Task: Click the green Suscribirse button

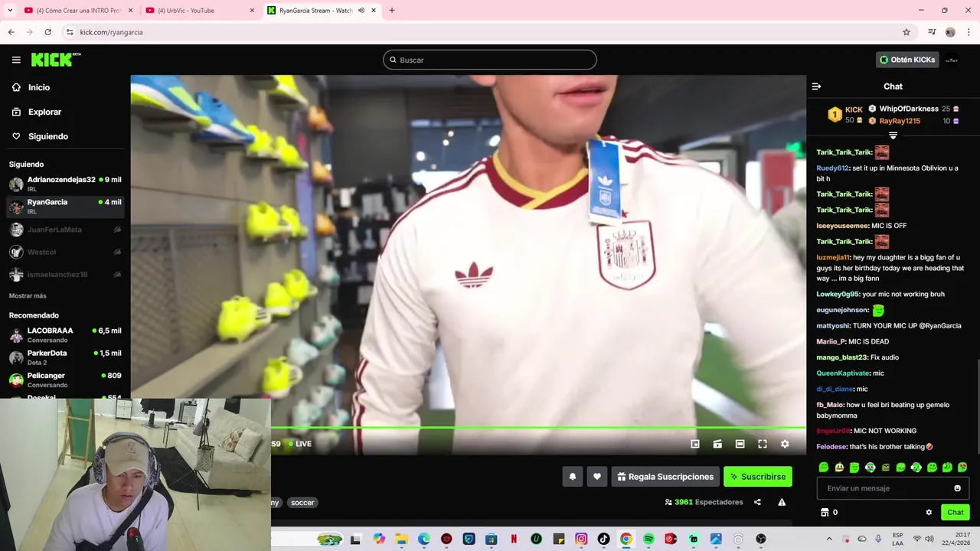Action: point(758,477)
